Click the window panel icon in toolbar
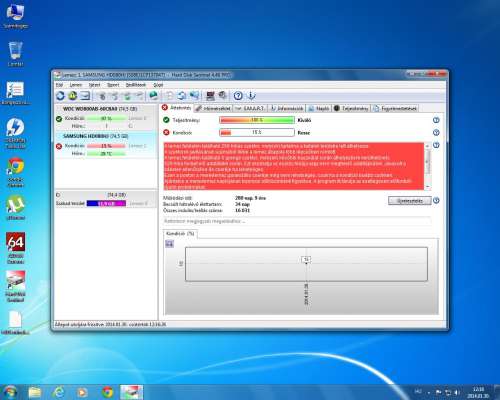The width and height of the screenshot is (500, 400). (85, 96)
